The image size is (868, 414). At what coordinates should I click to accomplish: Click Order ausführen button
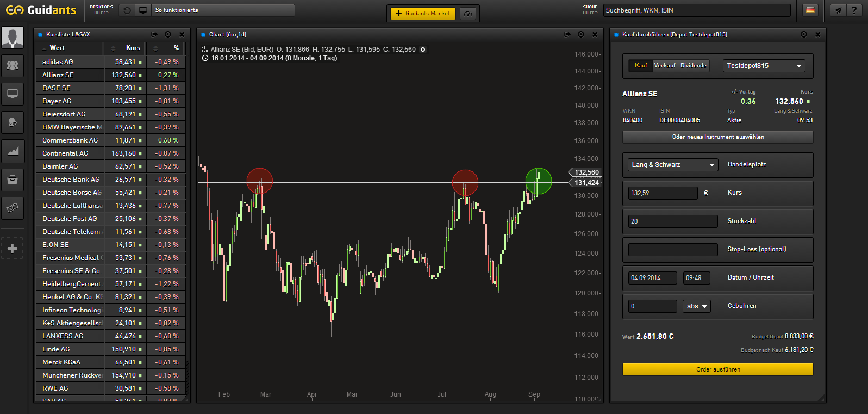(x=718, y=369)
